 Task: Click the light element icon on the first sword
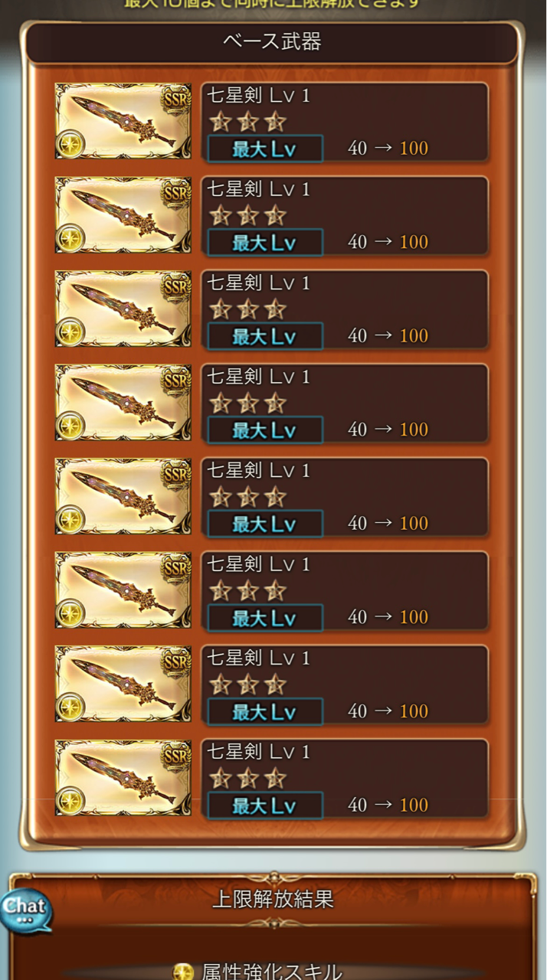click(70, 144)
